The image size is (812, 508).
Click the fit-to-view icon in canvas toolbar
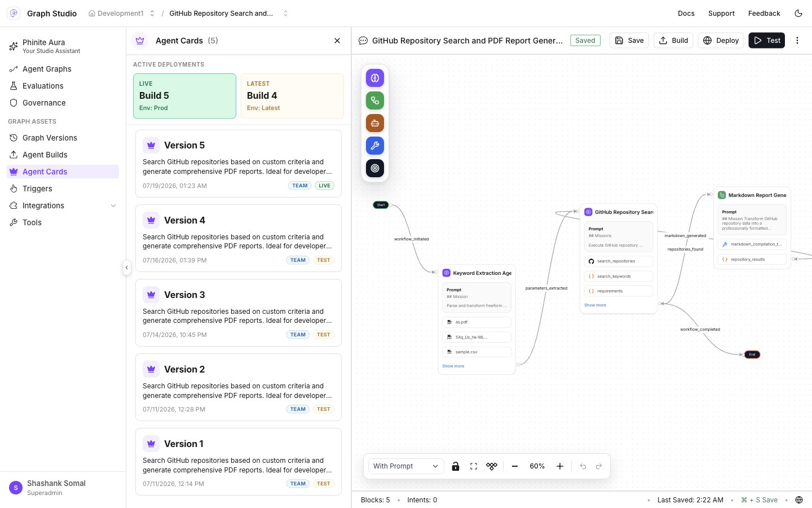click(x=474, y=466)
